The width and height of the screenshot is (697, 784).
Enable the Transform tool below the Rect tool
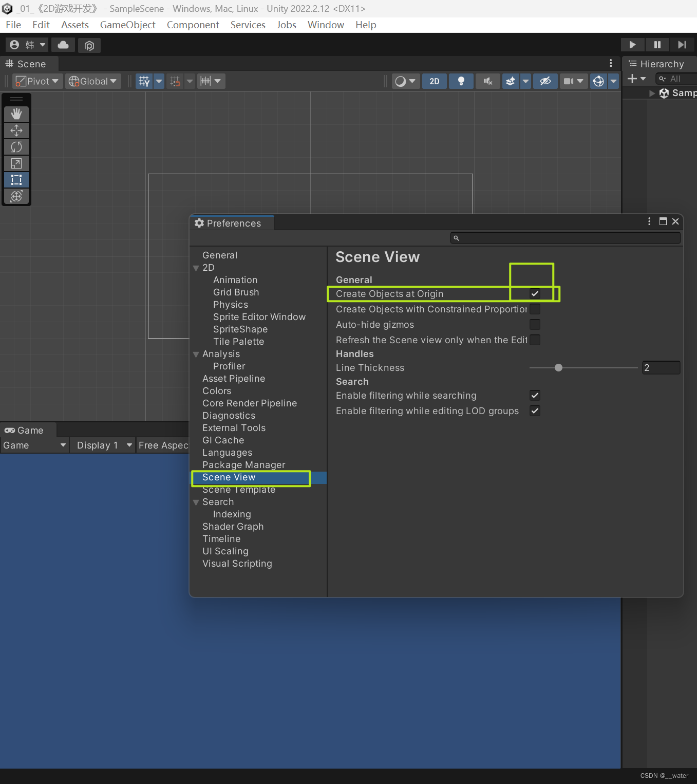coord(16,196)
